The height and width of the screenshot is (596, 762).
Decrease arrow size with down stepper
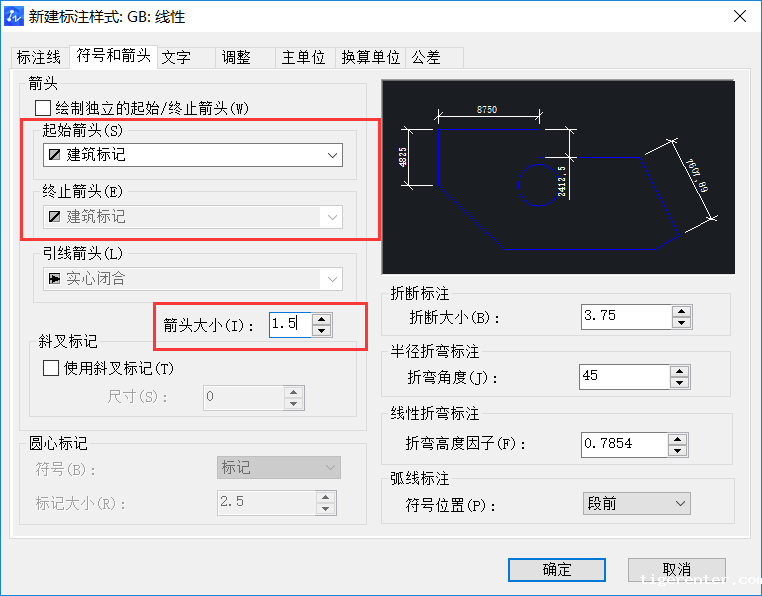pyautogui.click(x=321, y=330)
